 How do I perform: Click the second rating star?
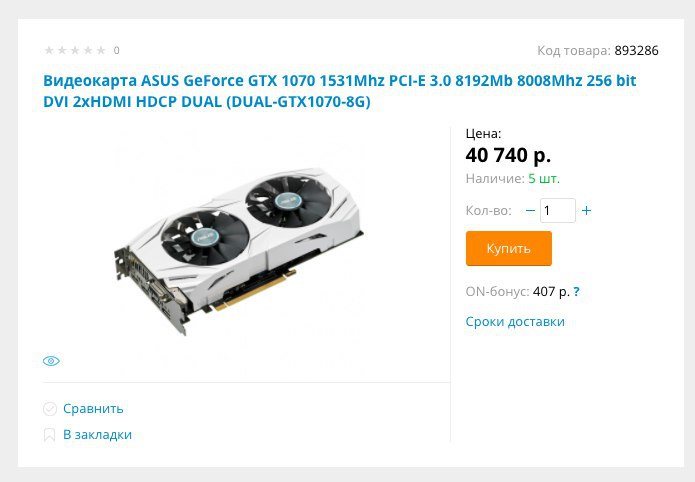point(62,50)
